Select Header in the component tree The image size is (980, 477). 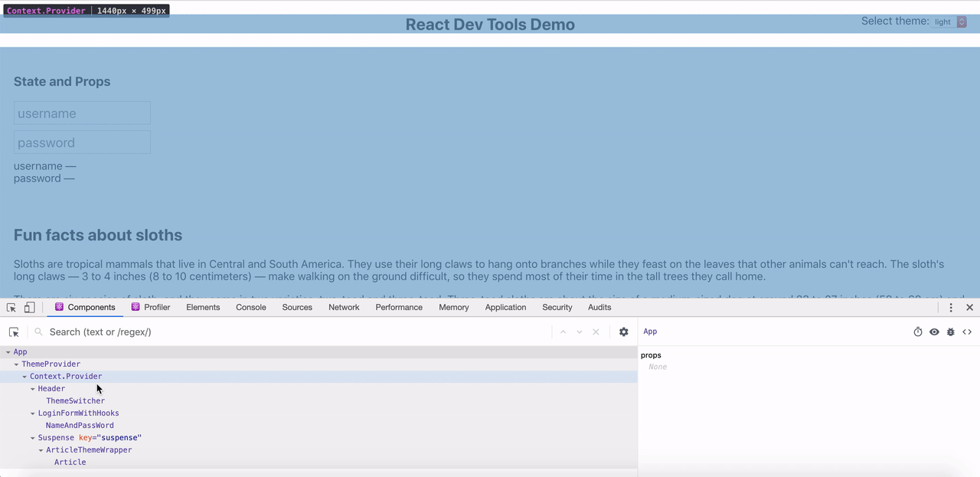(51, 389)
